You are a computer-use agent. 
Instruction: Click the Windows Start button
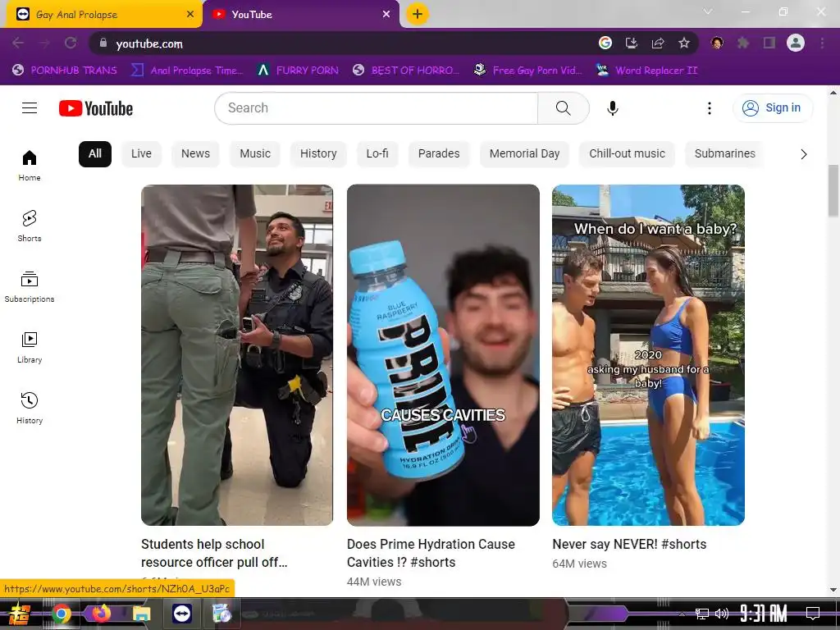20,614
